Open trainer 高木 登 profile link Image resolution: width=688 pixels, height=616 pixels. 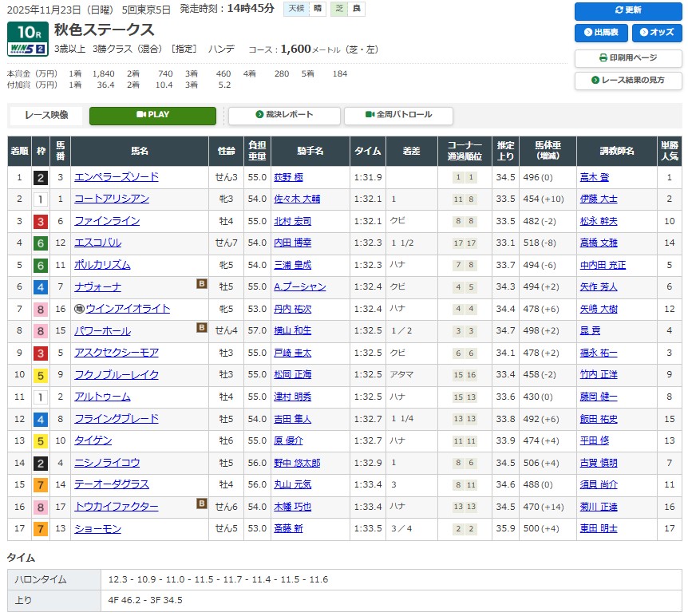pos(594,177)
